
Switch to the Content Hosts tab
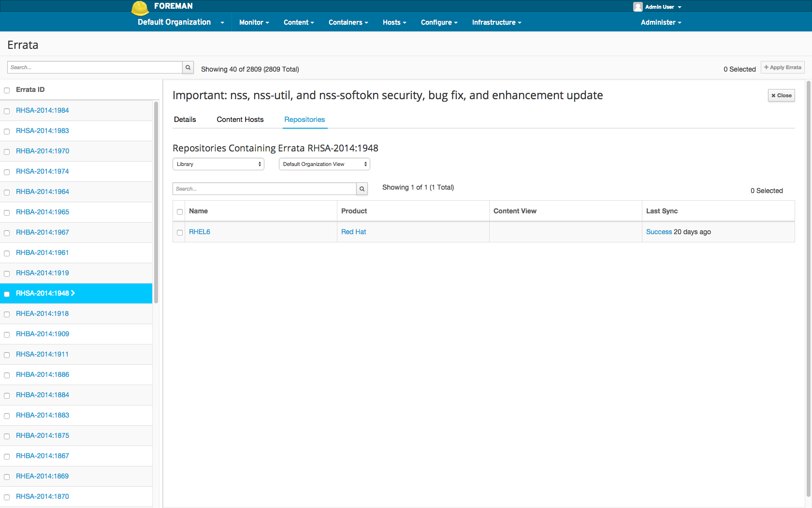tap(240, 120)
